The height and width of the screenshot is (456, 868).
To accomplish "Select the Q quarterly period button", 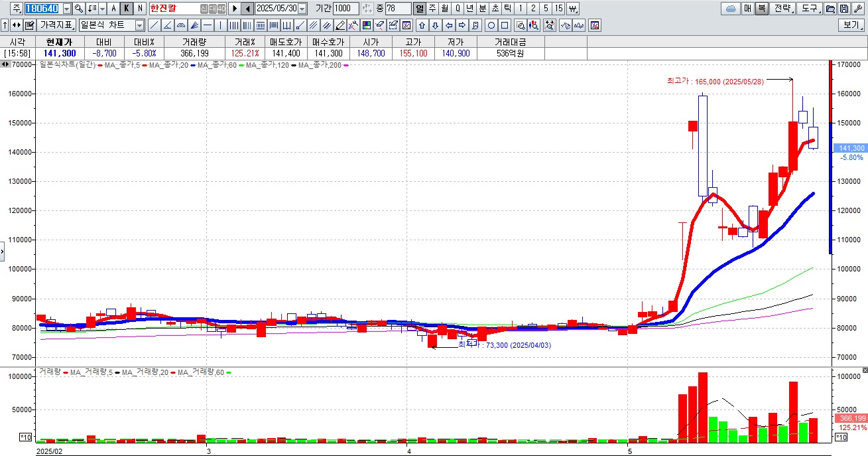I will (458, 9).
